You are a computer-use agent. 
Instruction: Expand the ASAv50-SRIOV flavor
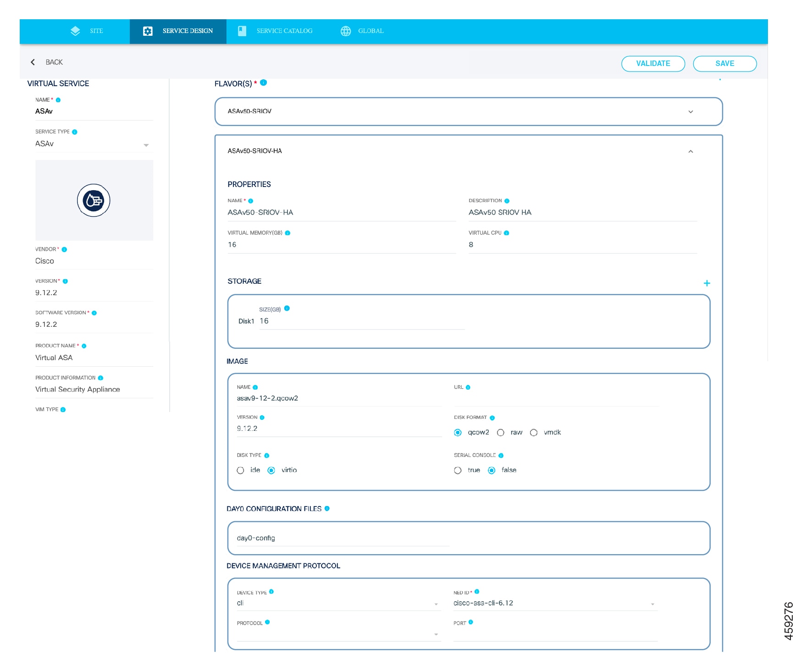(x=690, y=111)
